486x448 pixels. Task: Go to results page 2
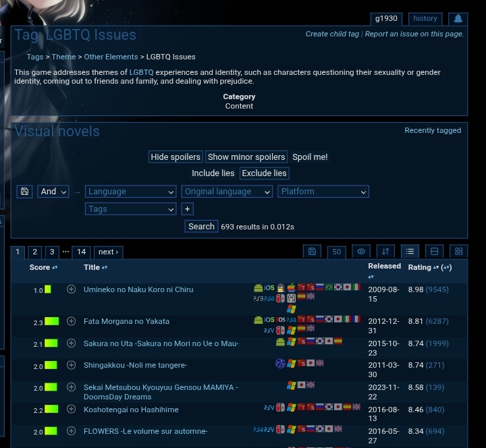[34, 252]
